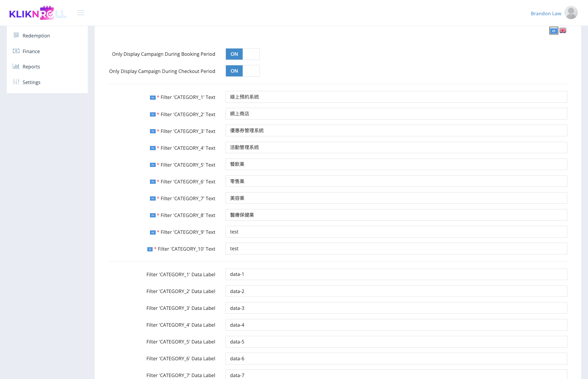Viewport: 588px width, 379px height.
Task: Toggle Only Display Campaign During Booking Period
Action: [x=243, y=54]
